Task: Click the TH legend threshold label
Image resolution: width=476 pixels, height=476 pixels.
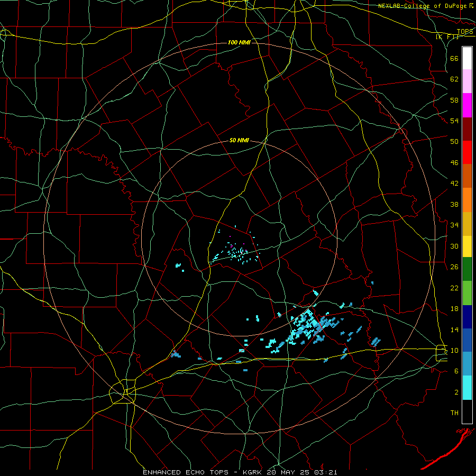Action: tap(454, 413)
